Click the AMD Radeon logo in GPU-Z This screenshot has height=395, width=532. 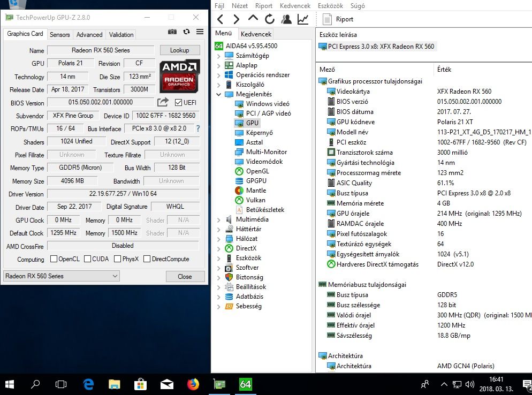(x=179, y=76)
